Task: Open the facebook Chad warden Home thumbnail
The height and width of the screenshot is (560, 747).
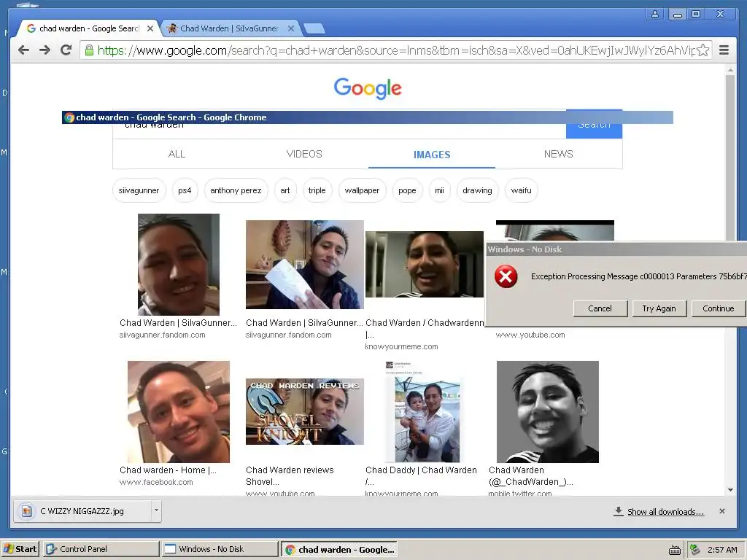Action: [x=179, y=411]
